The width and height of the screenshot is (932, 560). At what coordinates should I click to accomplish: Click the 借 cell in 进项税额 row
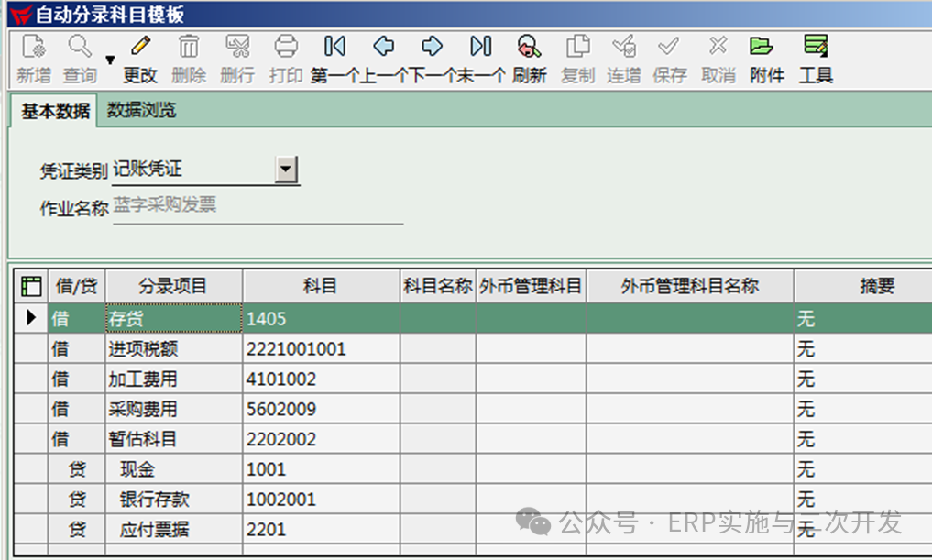pos(77,348)
